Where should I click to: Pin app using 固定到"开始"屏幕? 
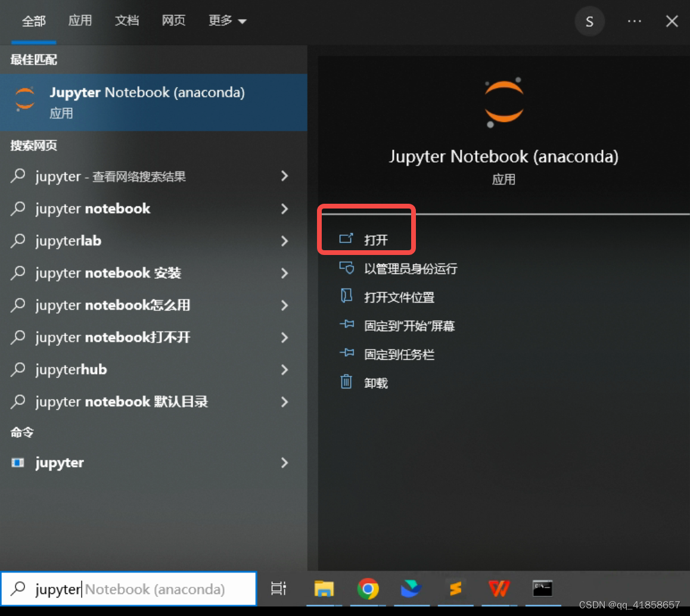(409, 326)
